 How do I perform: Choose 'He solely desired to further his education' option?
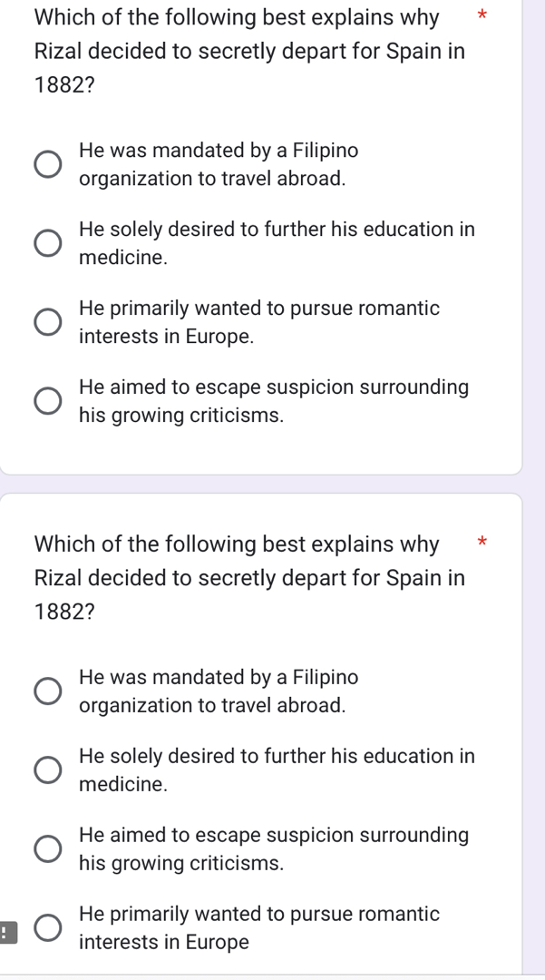[x=46, y=242]
